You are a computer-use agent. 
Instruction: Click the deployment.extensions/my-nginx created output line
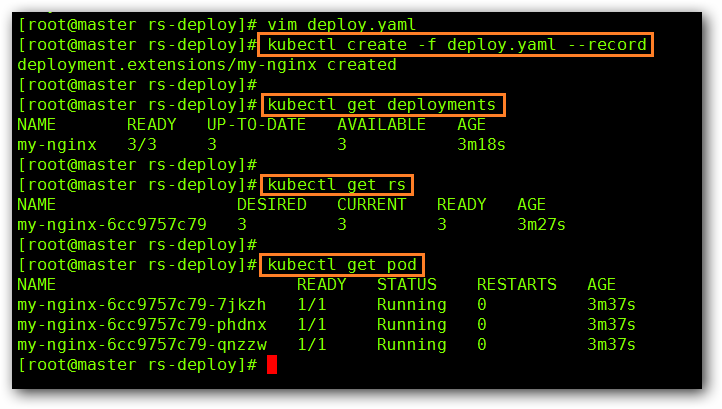[x=207, y=65]
